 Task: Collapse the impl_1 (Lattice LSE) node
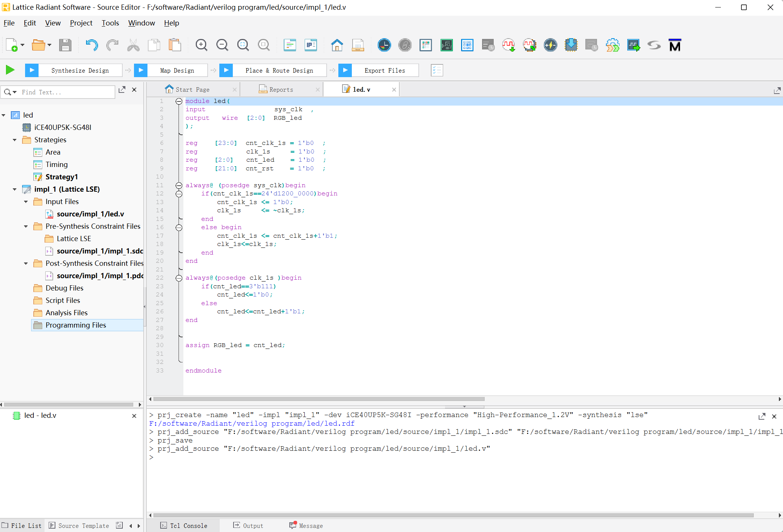coord(15,189)
